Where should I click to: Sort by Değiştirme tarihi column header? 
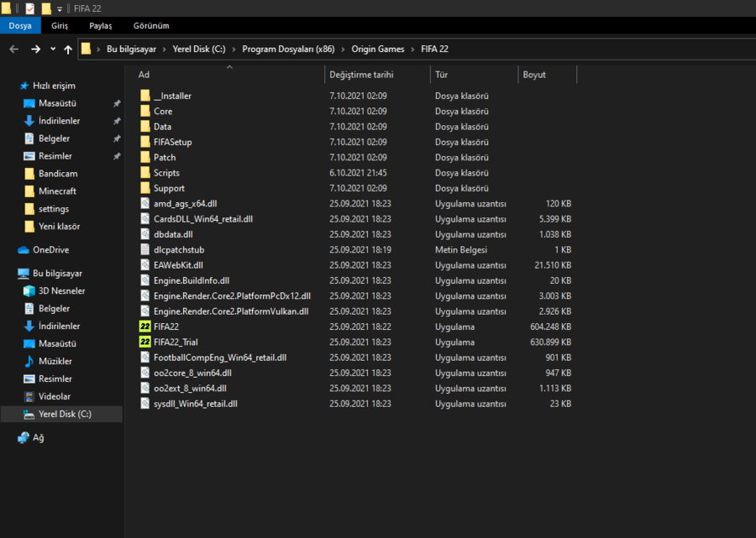click(361, 75)
